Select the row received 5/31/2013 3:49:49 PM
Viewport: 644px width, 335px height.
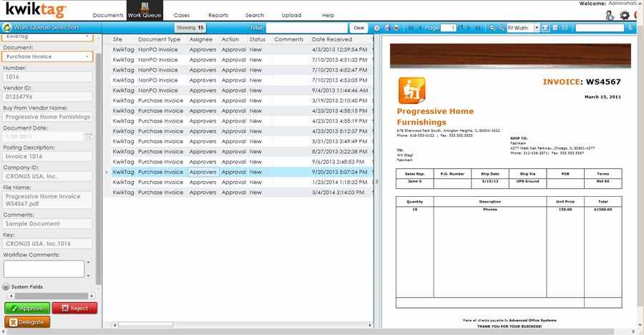click(x=242, y=142)
